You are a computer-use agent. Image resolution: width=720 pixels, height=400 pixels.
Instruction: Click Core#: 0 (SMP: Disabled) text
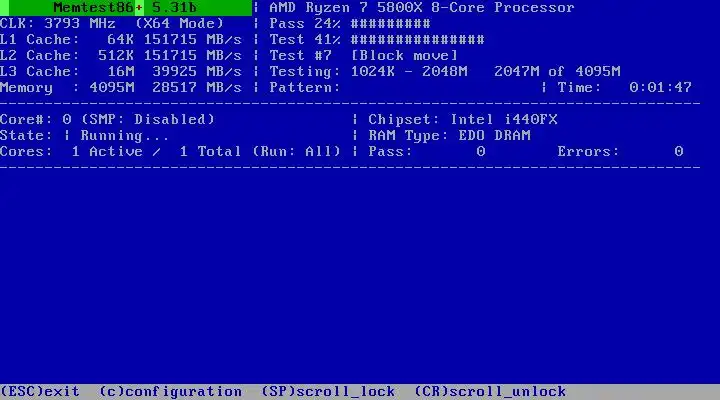click(x=107, y=119)
